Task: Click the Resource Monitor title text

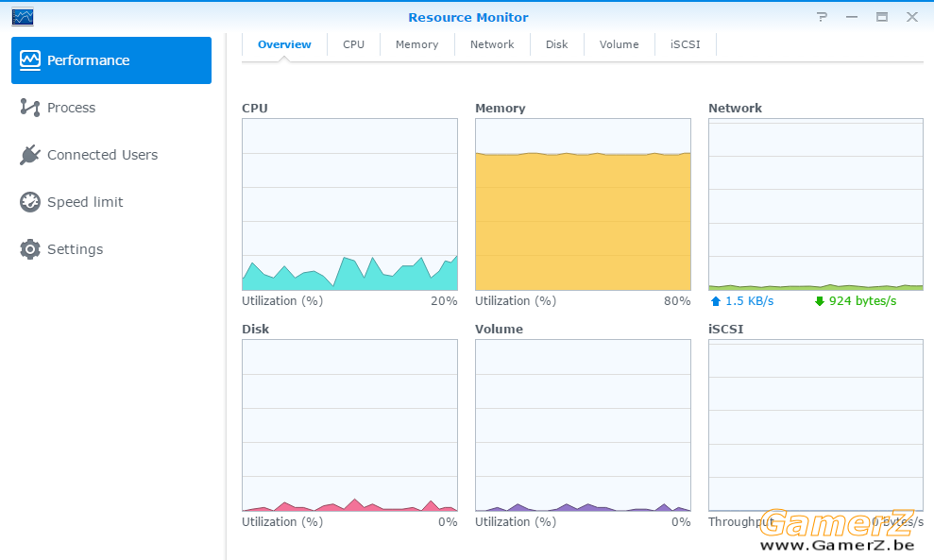Action: coord(468,17)
